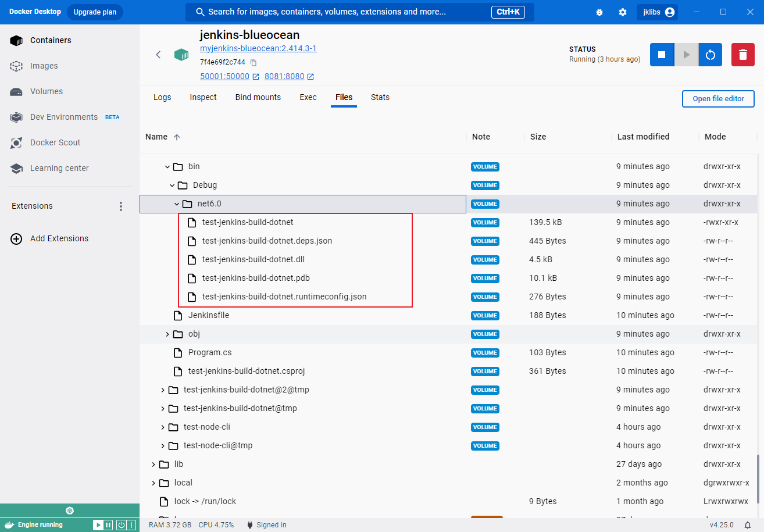Switch to the Logs tab
The height and width of the screenshot is (532, 764).
click(x=162, y=97)
